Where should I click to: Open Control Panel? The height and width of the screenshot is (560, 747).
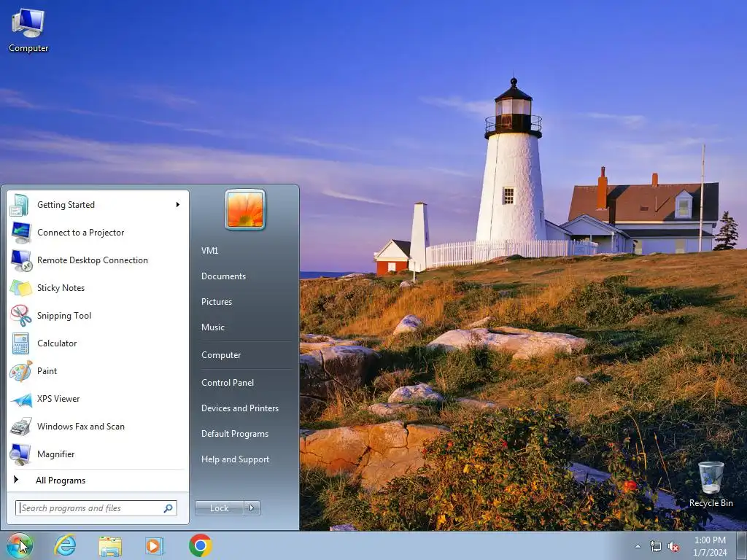point(228,383)
